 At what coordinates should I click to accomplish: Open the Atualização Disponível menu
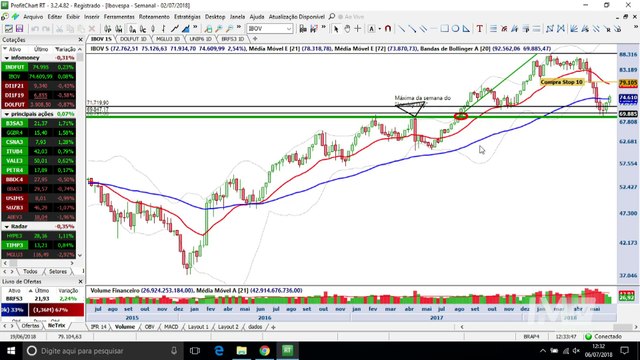296,17
